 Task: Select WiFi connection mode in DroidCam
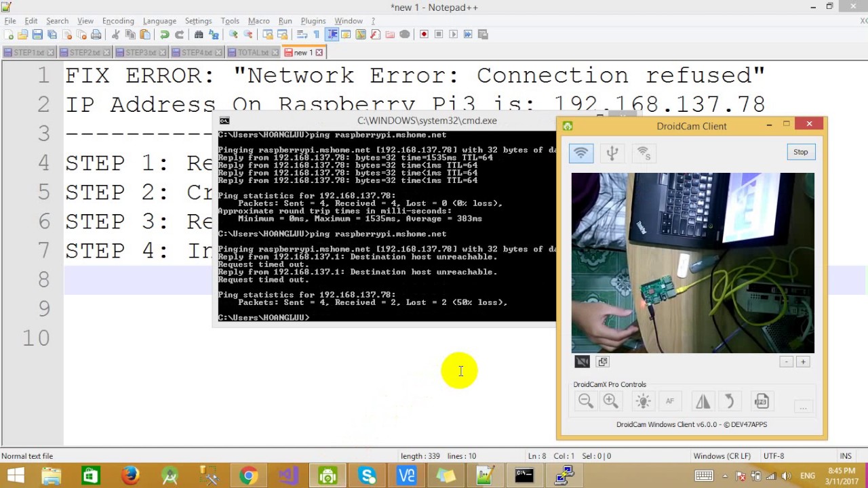pyautogui.click(x=581, y=153)
